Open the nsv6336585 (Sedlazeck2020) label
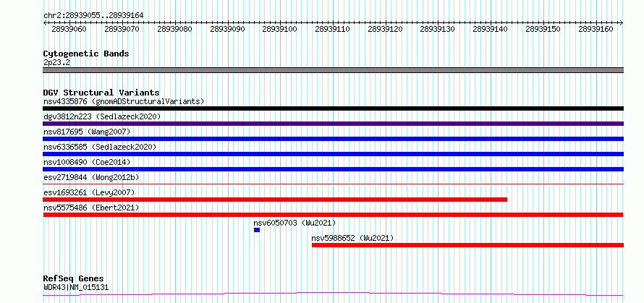Screen dimensions: 644x303 [x=100, y=147]
